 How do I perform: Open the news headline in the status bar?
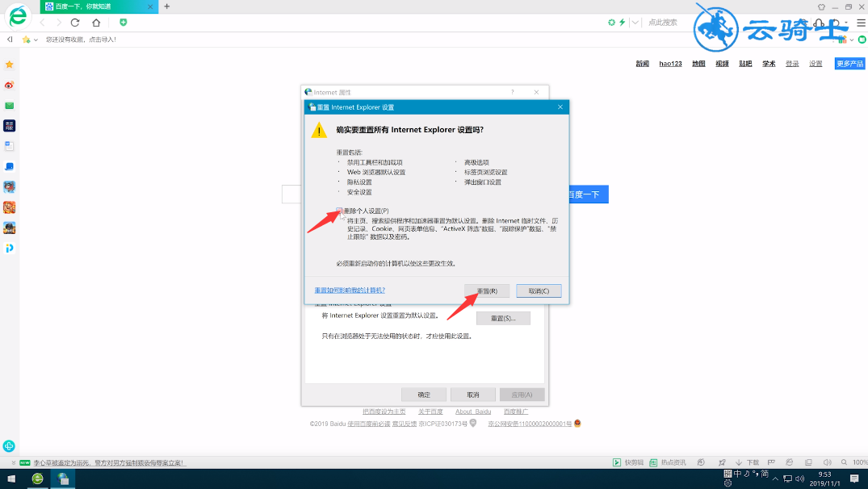(109, 462)
